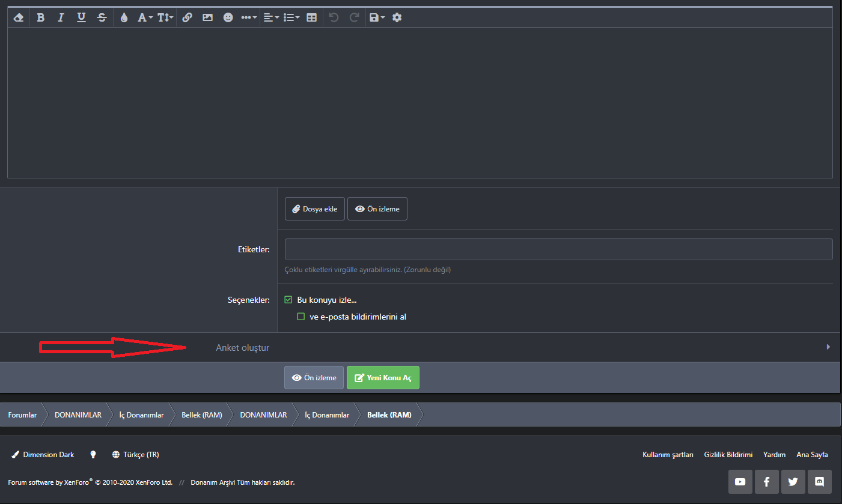Click the undo icon in the toolbar
Screen dimensions: 842x504
pos(334,17)
